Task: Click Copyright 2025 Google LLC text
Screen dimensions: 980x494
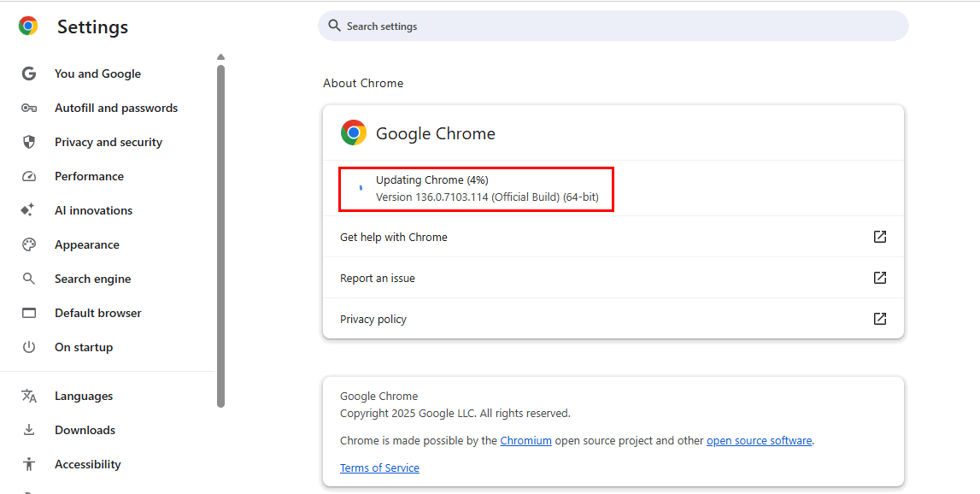Action: pos(455,414)
